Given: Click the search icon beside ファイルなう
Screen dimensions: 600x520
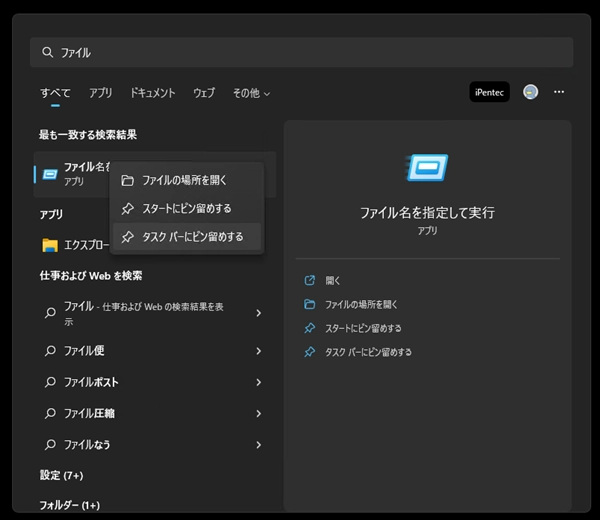Looking at the screenshot, I should 50,445.
